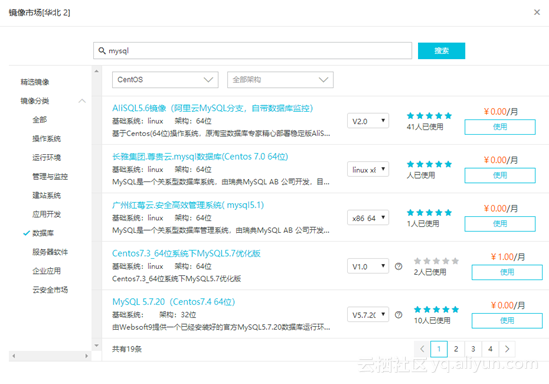Click the search magnifier icon in search box
Image resolution: width=549 pixels, height=384 pixels.
(102, 51)
